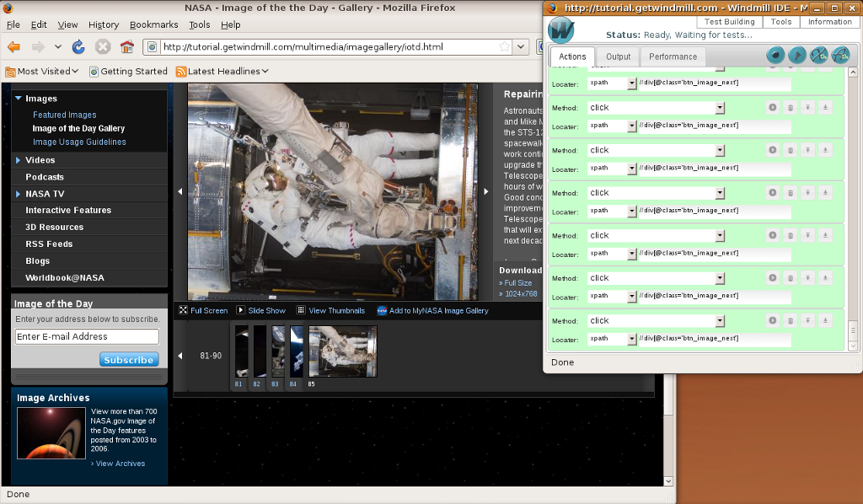Screen dimensions: 863x504
Task: Click the Firefox address bar URL
Action: click(303, 46)
